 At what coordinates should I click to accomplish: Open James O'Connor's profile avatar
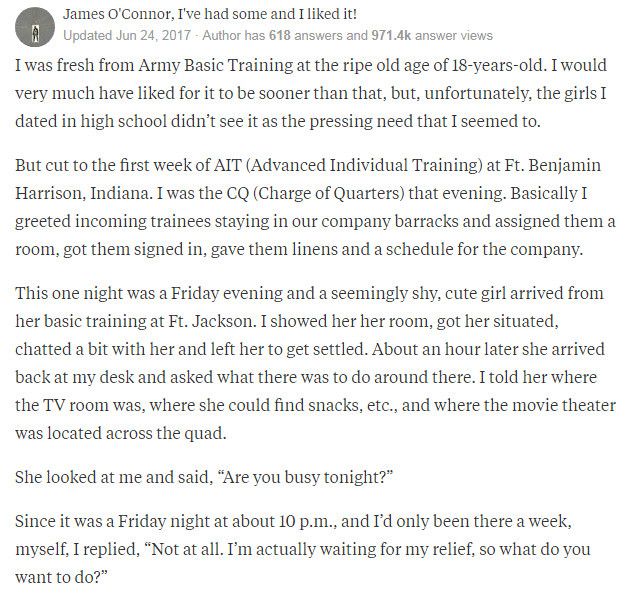pyautogui.click(x=35, y=27)
